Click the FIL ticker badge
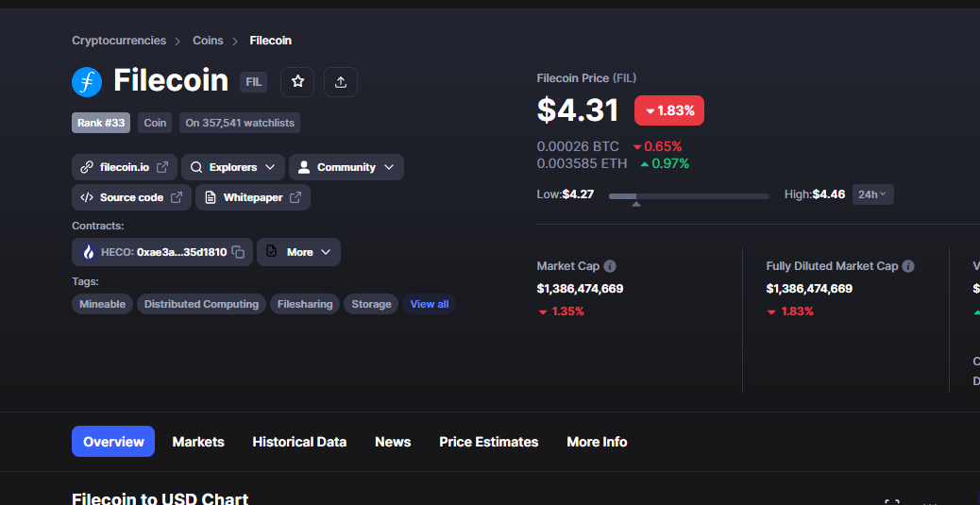 [x=254, y=82]
